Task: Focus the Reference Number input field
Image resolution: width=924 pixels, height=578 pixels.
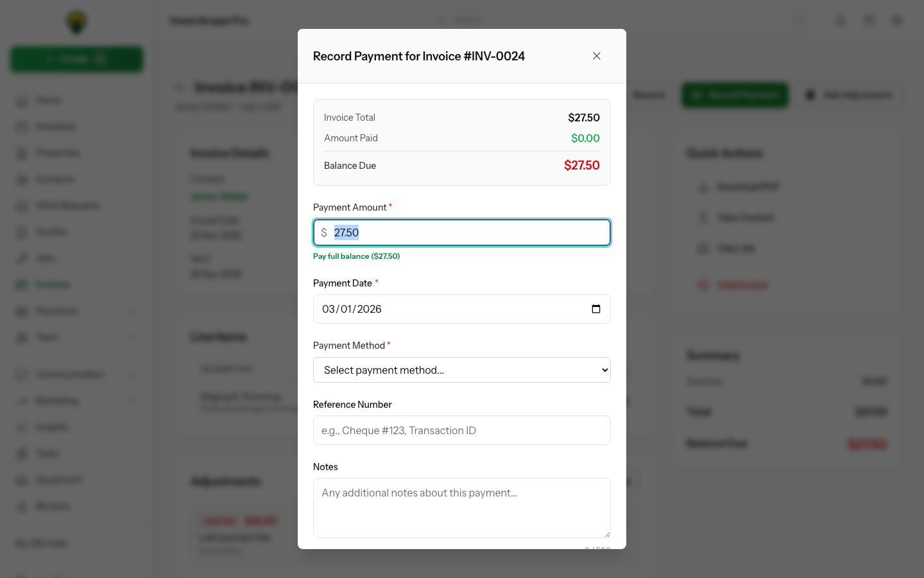Action: coord(462,430)
